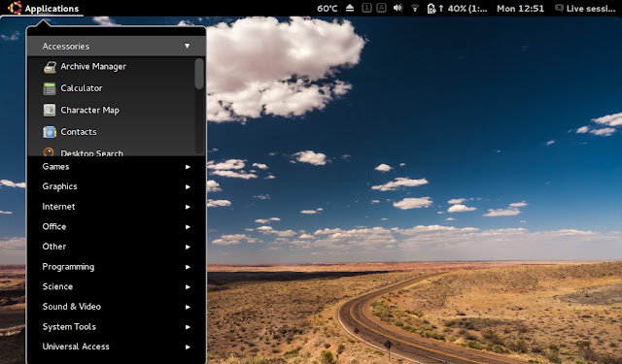The width and height of the screenshot is (622, 364).
Task: Click the Archive Manager label
Action: pos(93,67)
